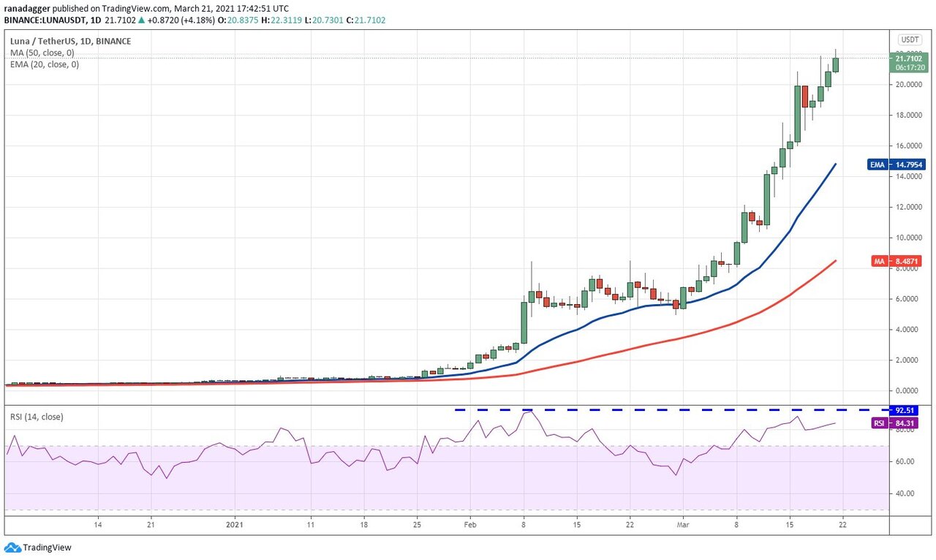The image size is (936, 560).
Task: Click the blue dashed RSI horizontal line
Action: pos(658,409)
